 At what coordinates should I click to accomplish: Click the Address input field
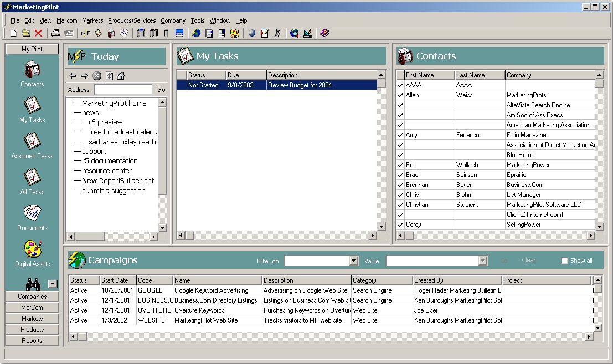tap(123, 90)
